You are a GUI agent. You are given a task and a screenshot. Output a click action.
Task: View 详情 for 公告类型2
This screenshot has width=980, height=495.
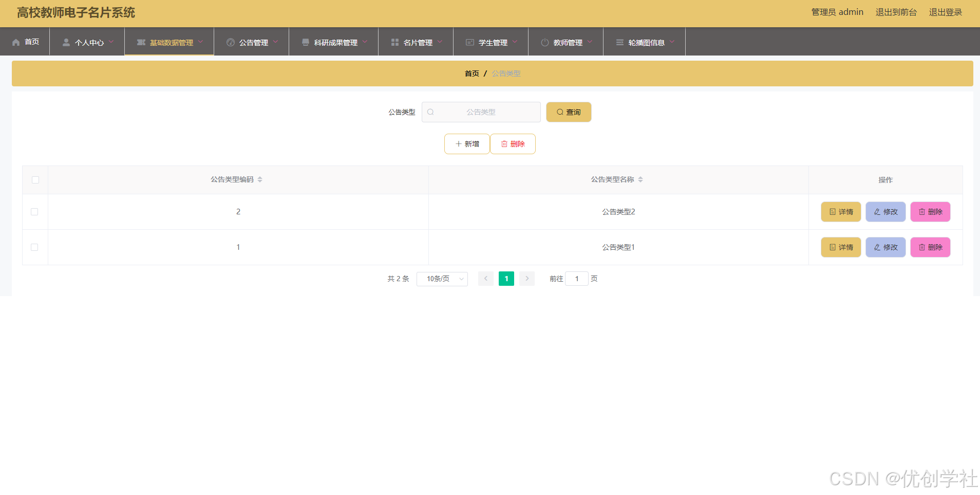(841, 212)
